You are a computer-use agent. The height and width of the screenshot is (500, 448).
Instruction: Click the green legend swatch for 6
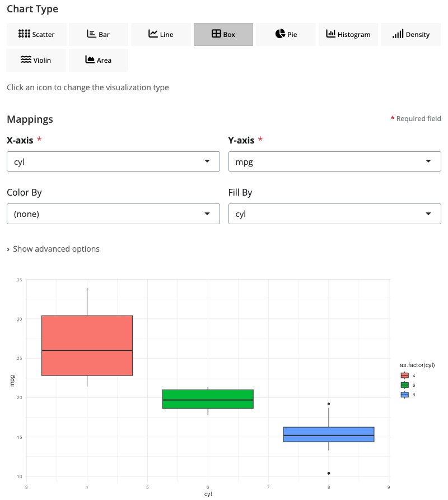404,385
